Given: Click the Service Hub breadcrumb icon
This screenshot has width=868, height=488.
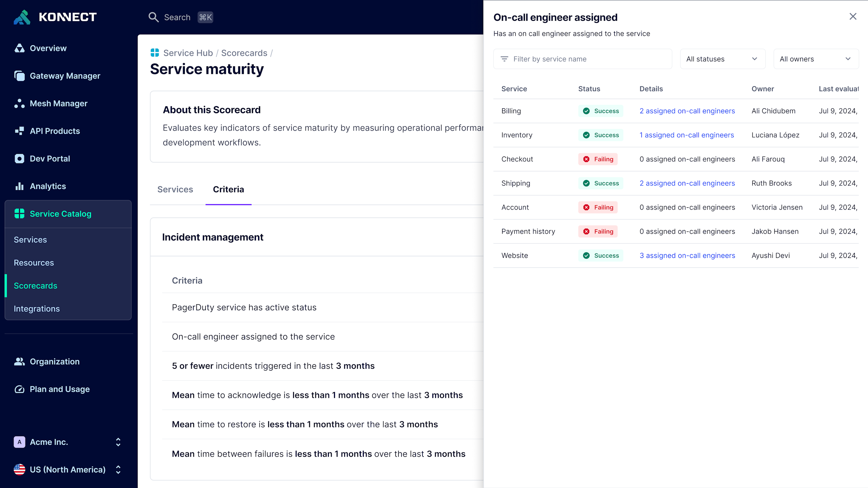Looking at the screenshot, I should [x=155, y=53].
